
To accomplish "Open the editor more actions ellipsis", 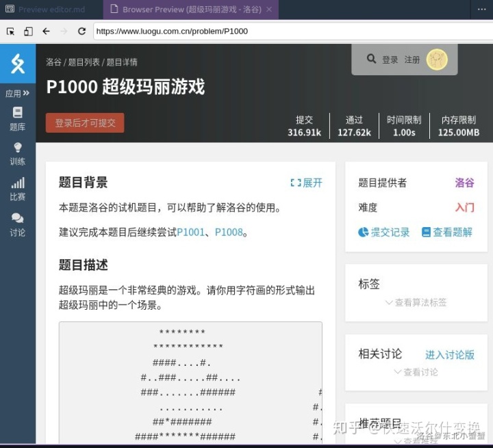I will (481, 10).
